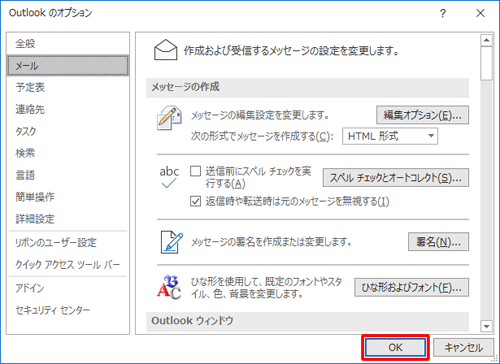Viewport: 500px width, 364px height.
Task: Click the signature pen-and-page icon
Action: pos(172,242)
